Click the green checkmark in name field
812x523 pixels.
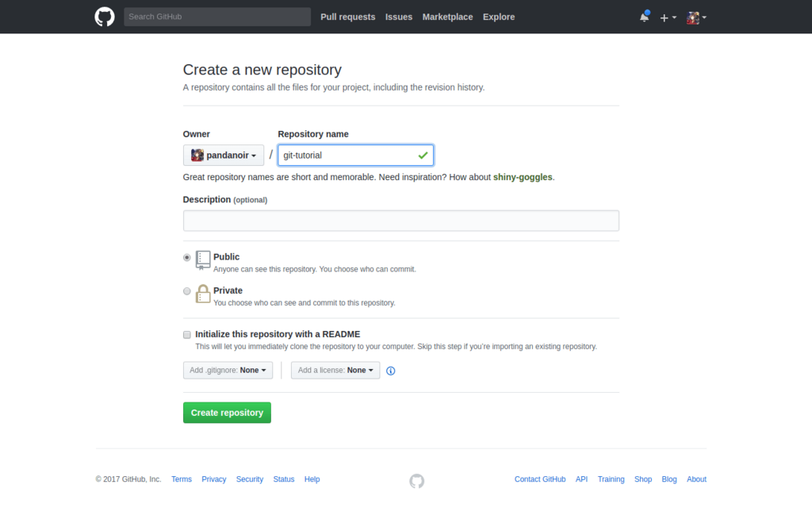pos(423,155)
